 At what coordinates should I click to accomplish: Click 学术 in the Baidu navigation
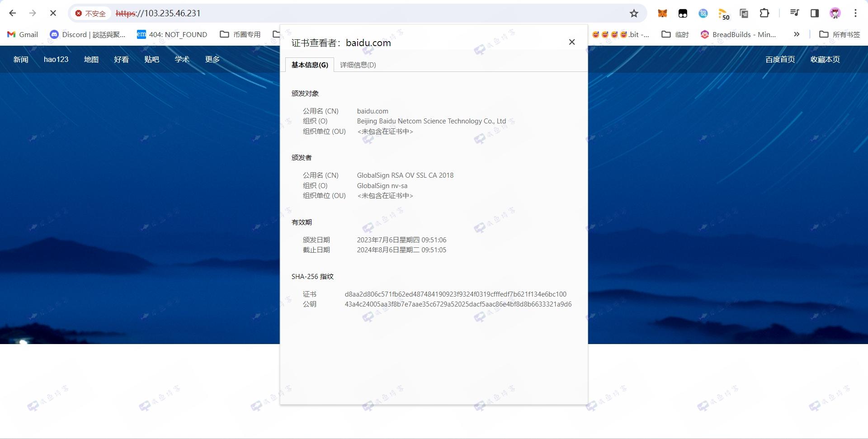point(182,59)
